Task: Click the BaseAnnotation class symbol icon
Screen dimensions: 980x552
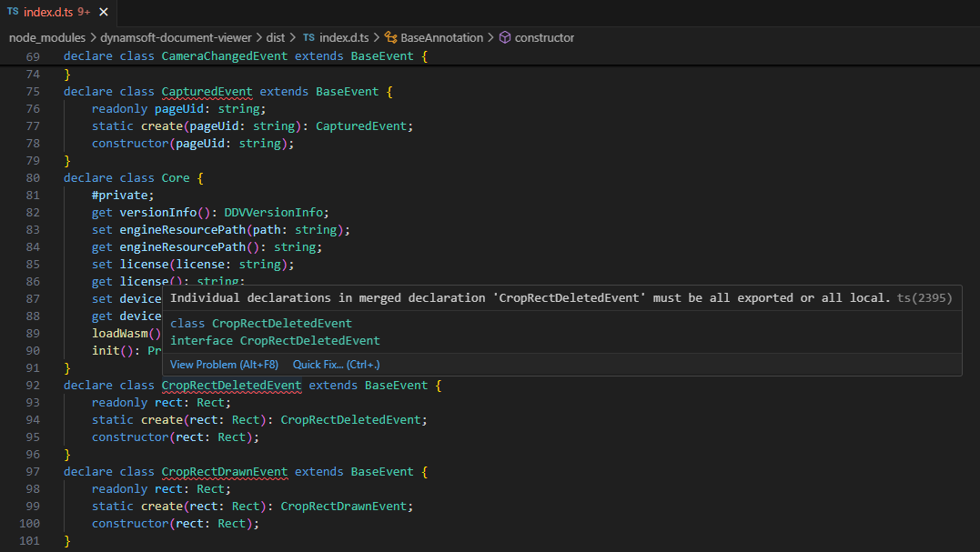Action: coord(391,37)
